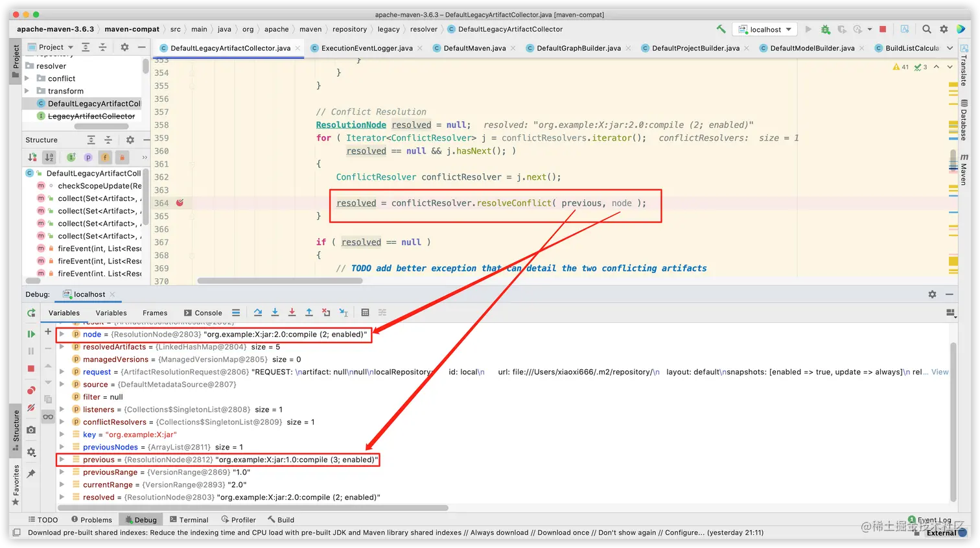This screenshot has width=980, height=548.
Task: Select LegacyArtifactCollector in project tree
Action: [x=91, y=116]
